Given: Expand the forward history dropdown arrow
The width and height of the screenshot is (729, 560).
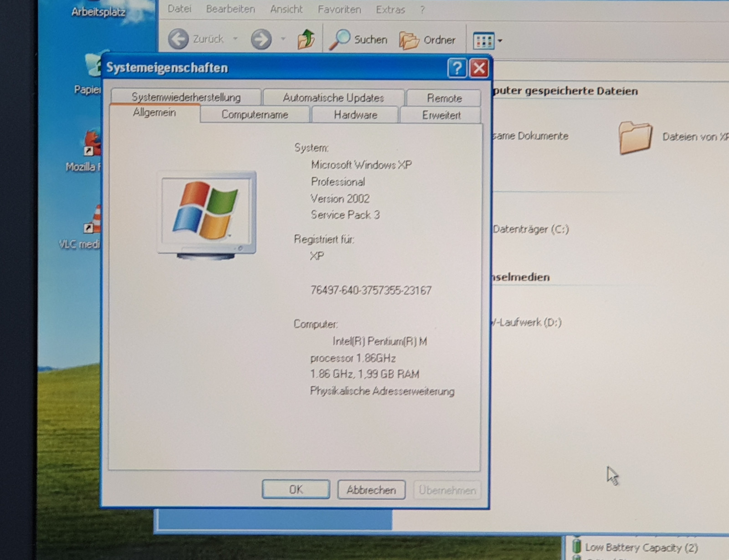Looking at the screenshot, I should (283, 40).
